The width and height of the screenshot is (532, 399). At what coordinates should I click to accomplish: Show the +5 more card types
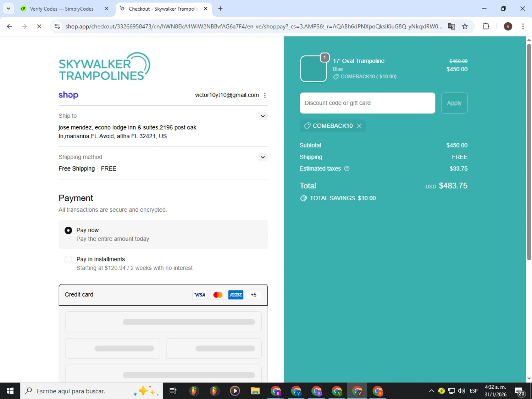[254, 295]
